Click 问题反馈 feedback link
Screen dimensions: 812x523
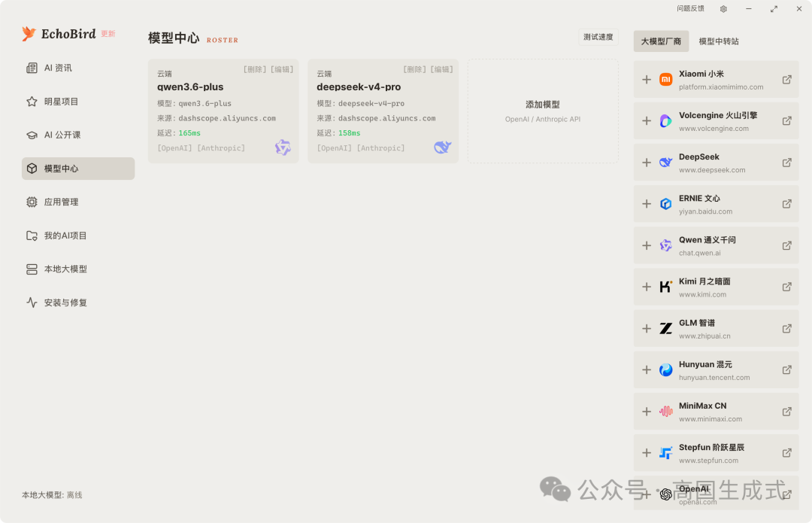690,8
